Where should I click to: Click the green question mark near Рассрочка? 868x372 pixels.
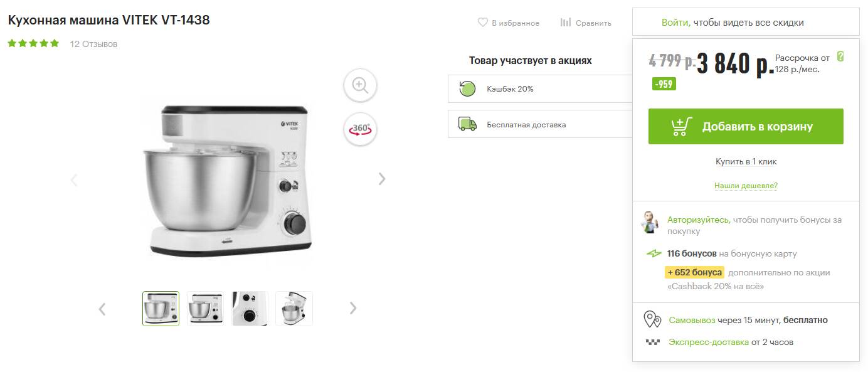(840, 56)
